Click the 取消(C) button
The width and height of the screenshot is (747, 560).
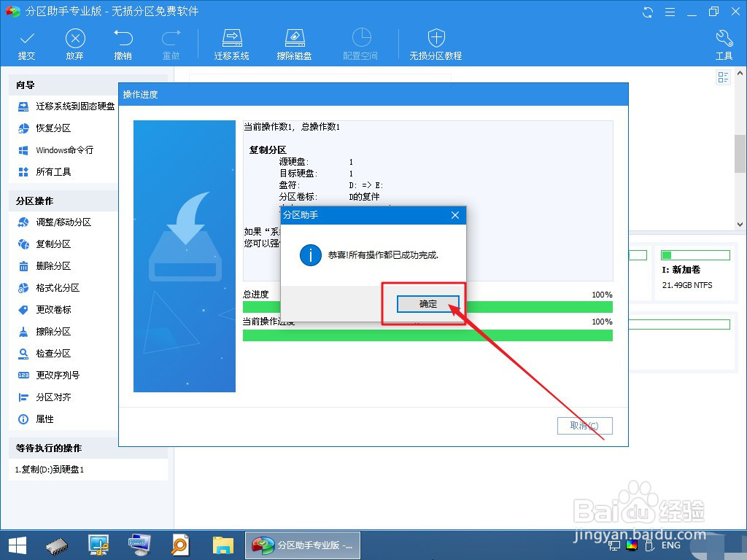584,426
